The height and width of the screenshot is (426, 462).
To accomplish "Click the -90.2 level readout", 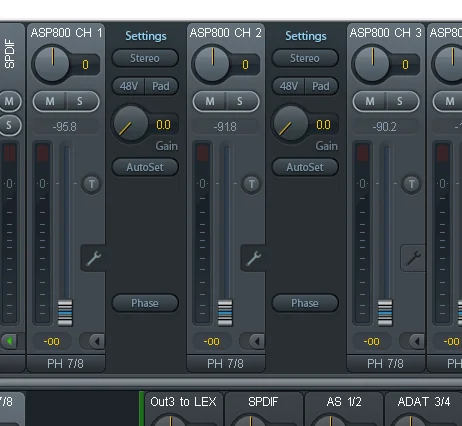I will tap(385, 127).
